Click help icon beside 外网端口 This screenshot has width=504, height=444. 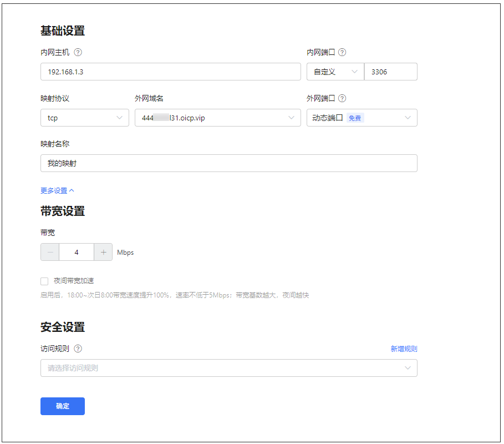coord(342,98)
